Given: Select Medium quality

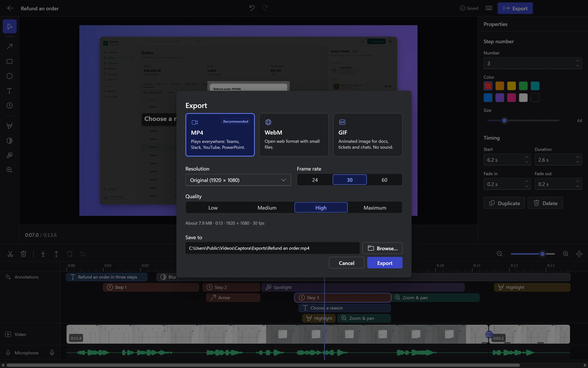Looking at the screenshot, I should pos(267,208).
